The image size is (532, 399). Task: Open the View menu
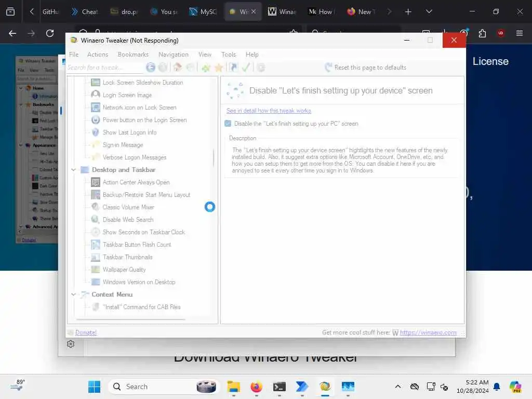(x=205, y=54)
